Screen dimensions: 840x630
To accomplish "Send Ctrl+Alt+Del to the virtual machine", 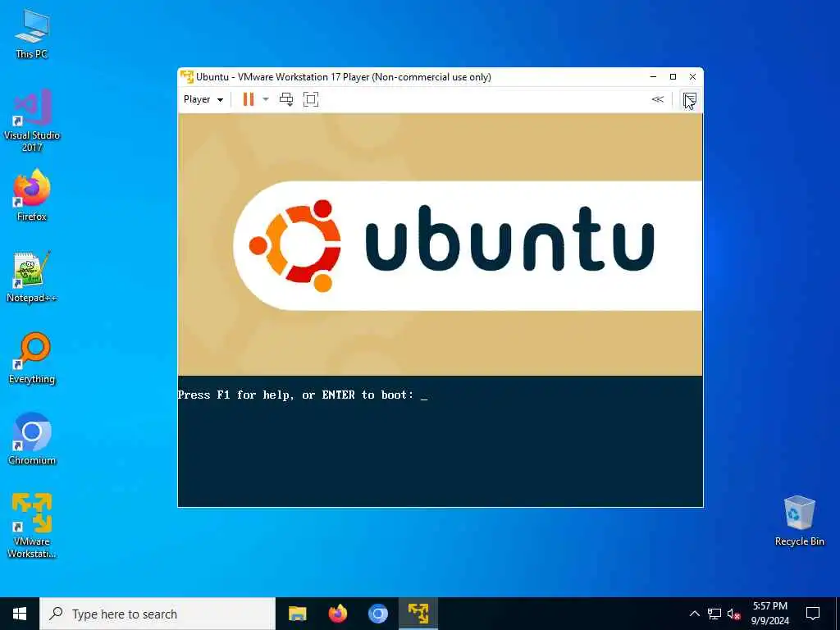I will 286,99.
